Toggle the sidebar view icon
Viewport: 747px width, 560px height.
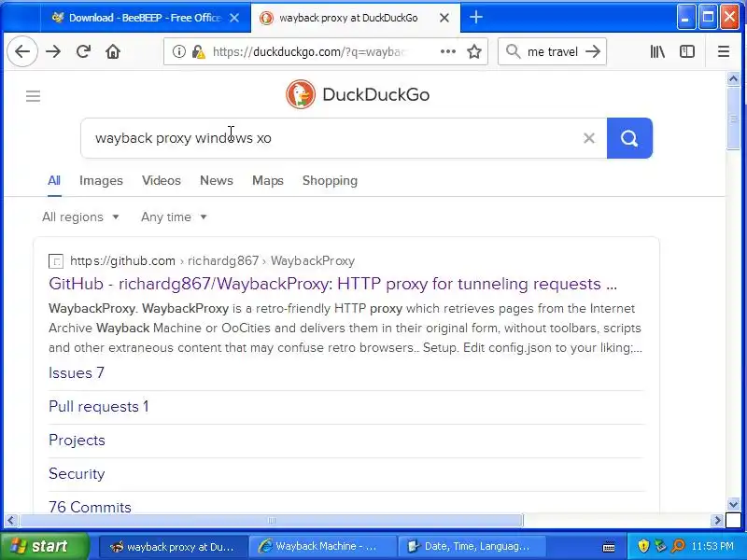click(687, 51)
